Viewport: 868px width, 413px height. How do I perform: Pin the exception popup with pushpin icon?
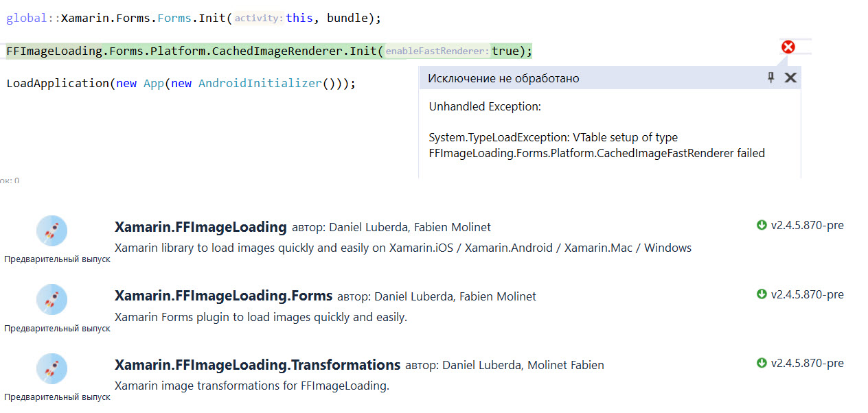pos(771,78)
